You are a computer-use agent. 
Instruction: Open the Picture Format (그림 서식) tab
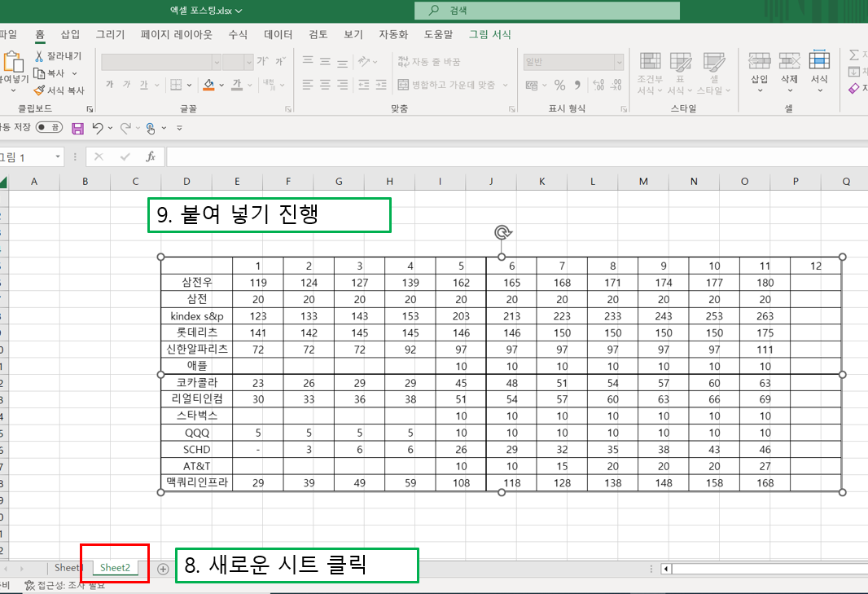tap(490, 34)
